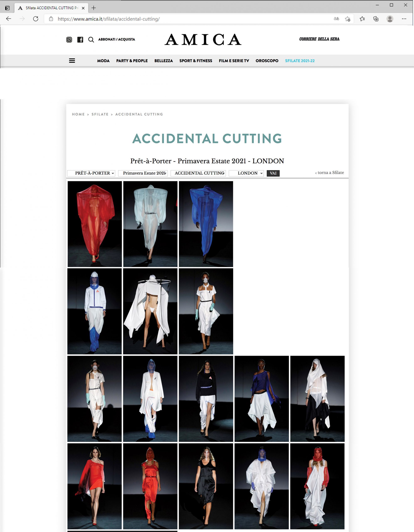Expand the ACCIDENTAL CUTTING designer dropdown

pyautogui.click(x=198, y=173)
